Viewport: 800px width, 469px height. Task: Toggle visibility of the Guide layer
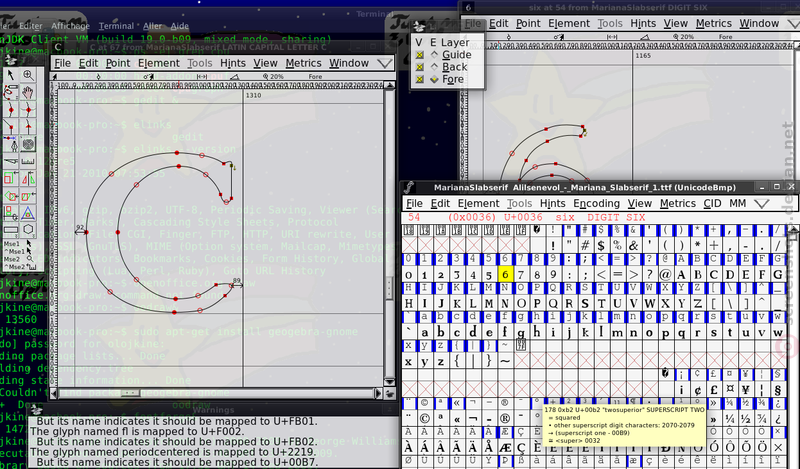419,55
